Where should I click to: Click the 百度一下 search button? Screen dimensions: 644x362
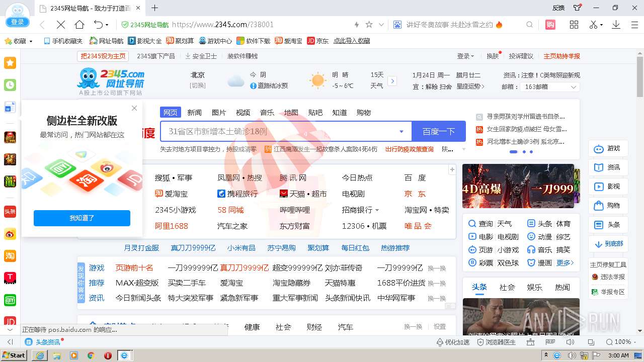click(x=439, y=132)
